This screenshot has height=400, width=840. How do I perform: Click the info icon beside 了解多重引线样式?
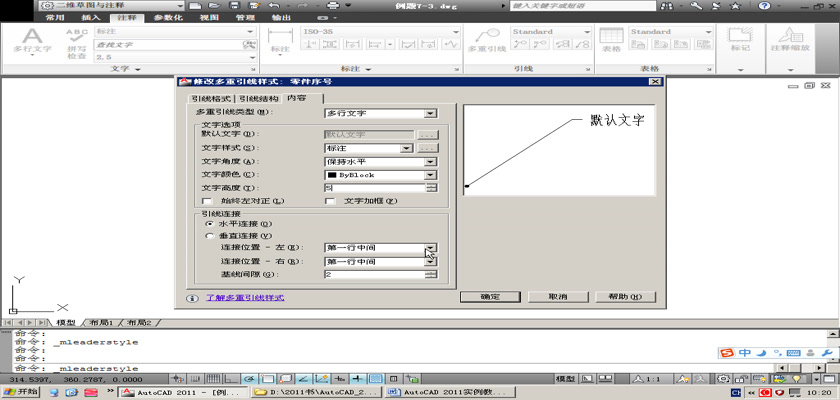(x=192, y=298)
